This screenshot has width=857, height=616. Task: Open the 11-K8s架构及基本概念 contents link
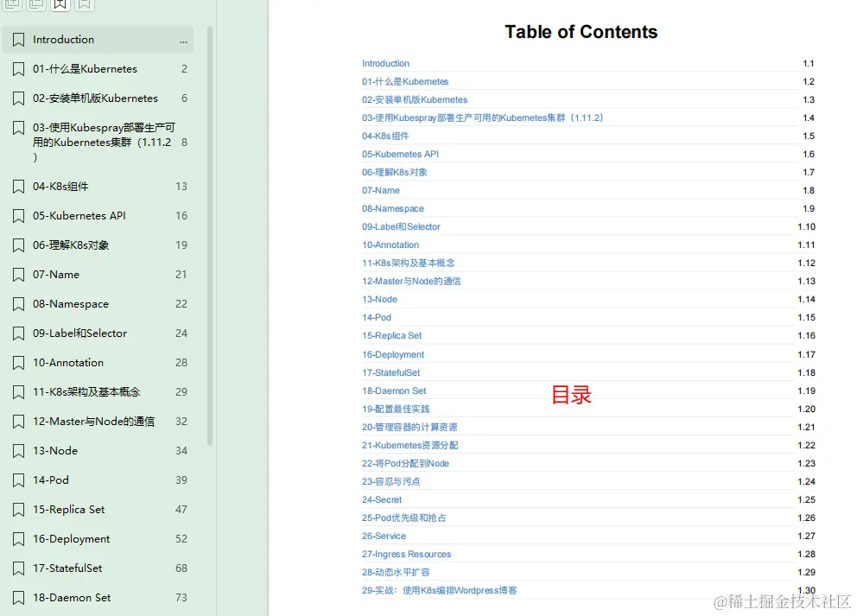(x=408, y=263)
